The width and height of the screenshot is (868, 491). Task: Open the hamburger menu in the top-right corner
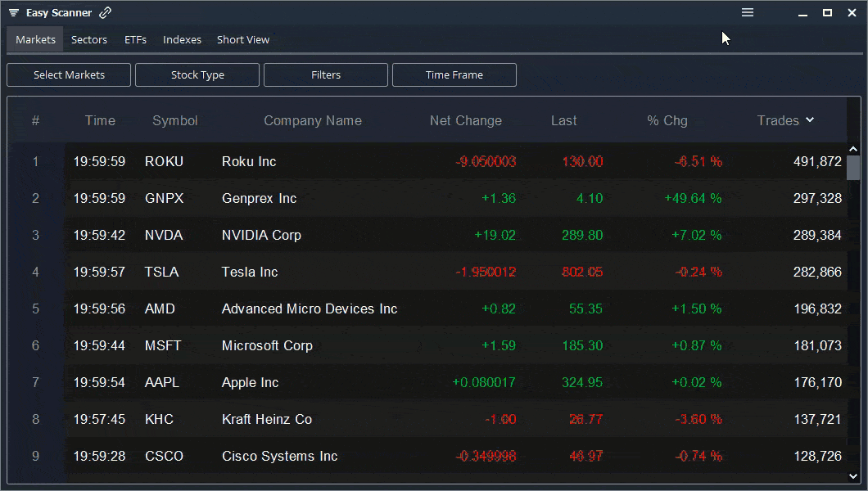(x=747, y=12)
